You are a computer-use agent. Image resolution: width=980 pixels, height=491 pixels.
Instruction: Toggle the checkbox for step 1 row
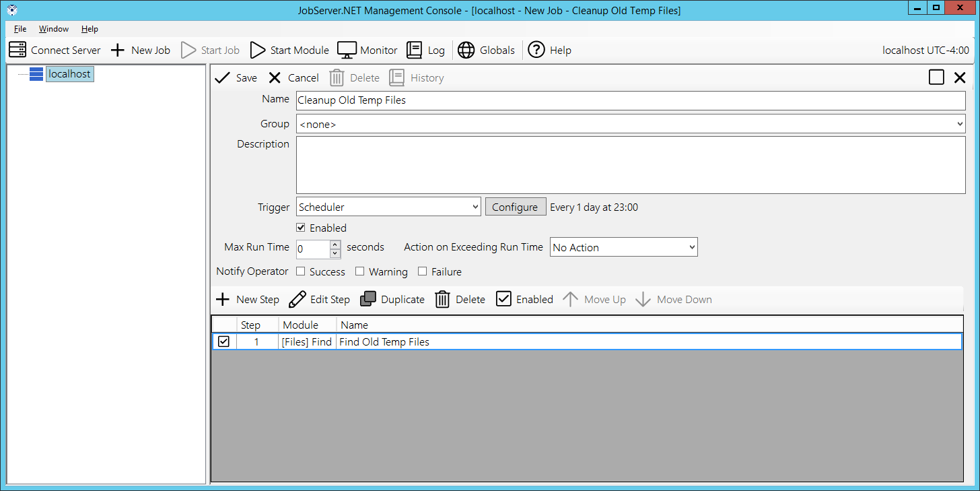pos(223,341)
